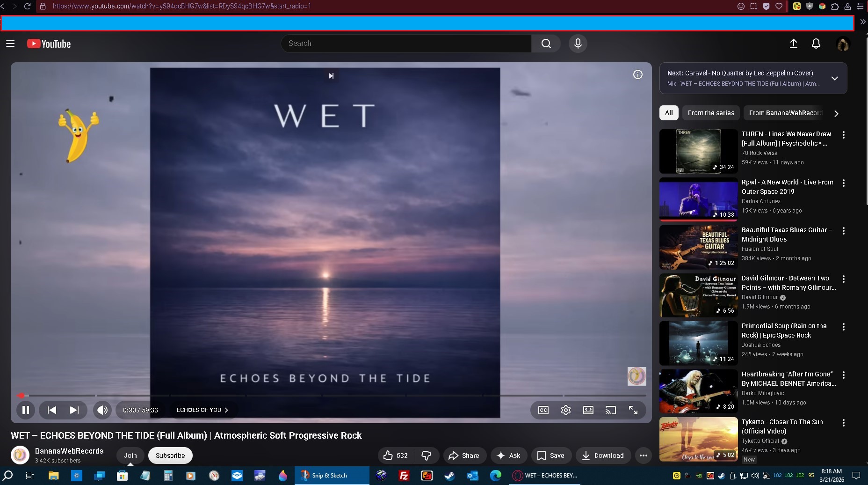
Task: Skip to next video
Action: click(74, 410)
